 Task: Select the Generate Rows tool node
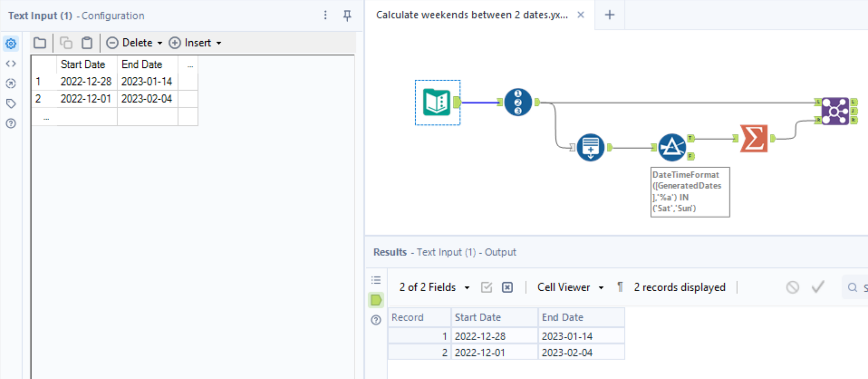click(590, 147)
